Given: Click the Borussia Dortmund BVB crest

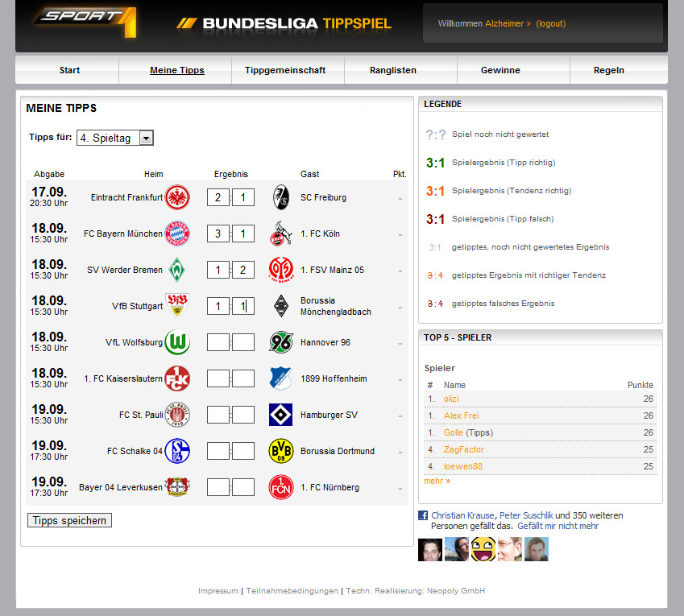Looking at the screenshot, I should click(x=281, y=451).
